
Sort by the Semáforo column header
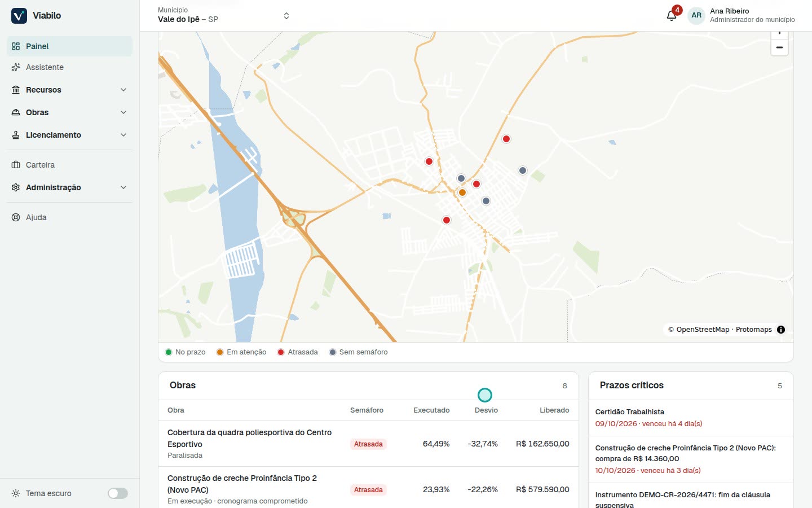point(367,410)
